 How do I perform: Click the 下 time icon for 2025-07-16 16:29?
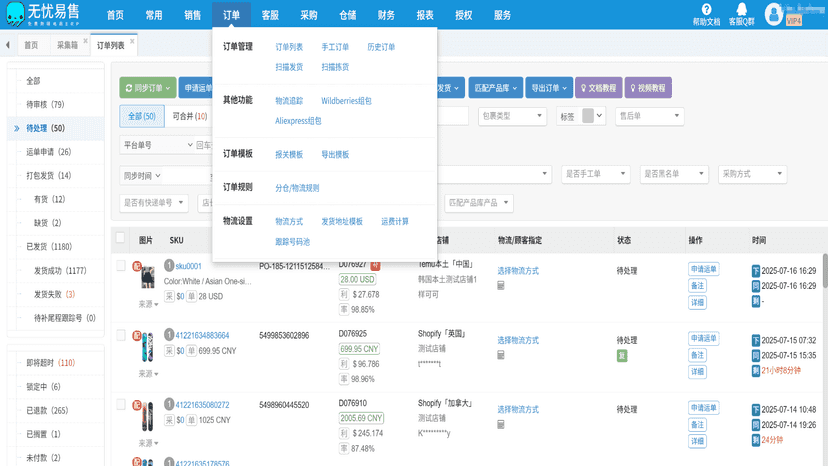point(756,271)
